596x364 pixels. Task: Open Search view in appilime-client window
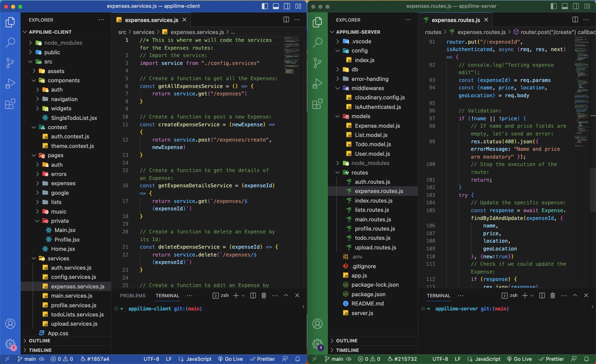[10, 43]
